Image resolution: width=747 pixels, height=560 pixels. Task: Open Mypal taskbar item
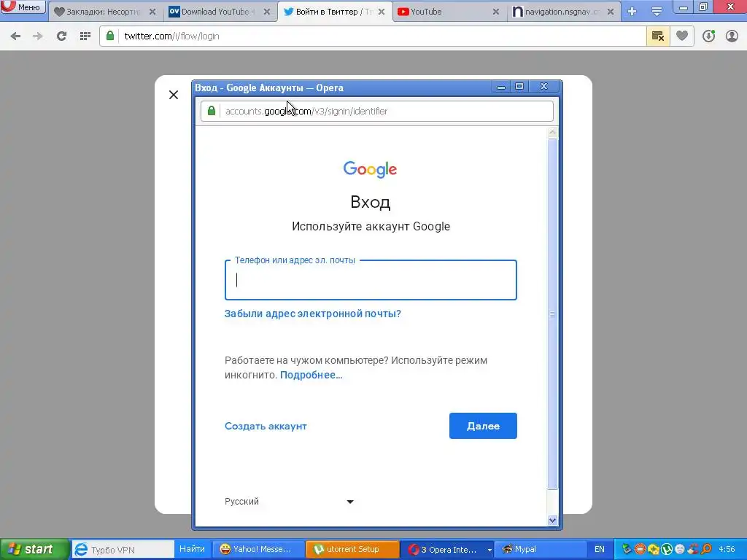(x=540, y=550)
